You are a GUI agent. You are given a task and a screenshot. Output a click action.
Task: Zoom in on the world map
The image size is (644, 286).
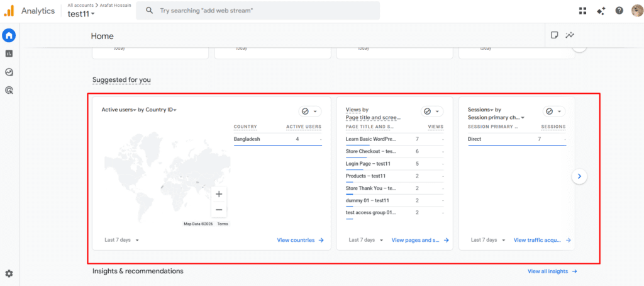(219, 194)
